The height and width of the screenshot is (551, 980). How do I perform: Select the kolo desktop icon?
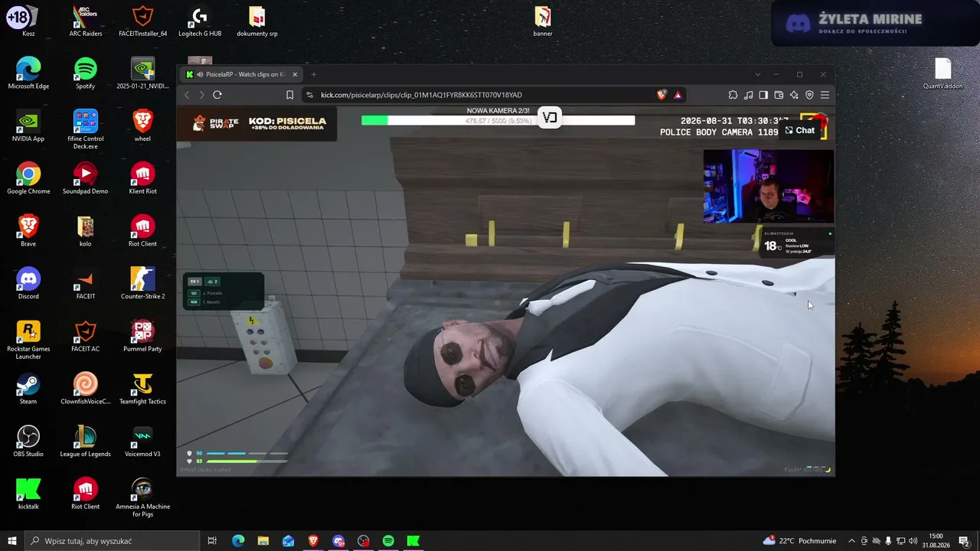[x=86, y=231]
